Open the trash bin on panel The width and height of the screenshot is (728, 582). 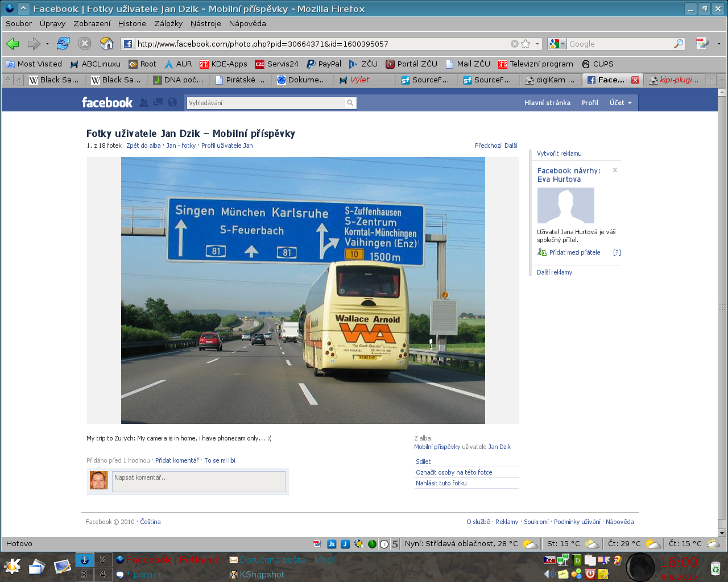pyautogui.click(x=715, y=567)
